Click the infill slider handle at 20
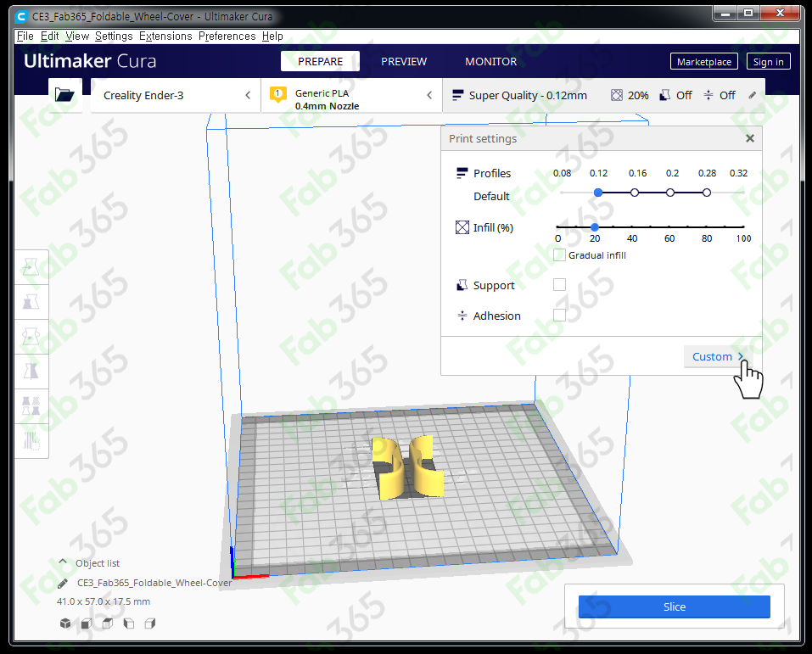Screen dimensions: 812x654 (x=595, y=226)
